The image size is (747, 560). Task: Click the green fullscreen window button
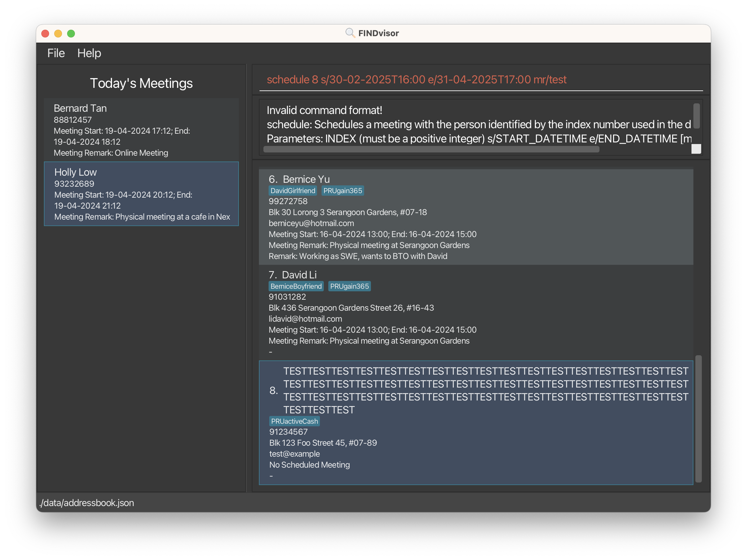point(71,34)
